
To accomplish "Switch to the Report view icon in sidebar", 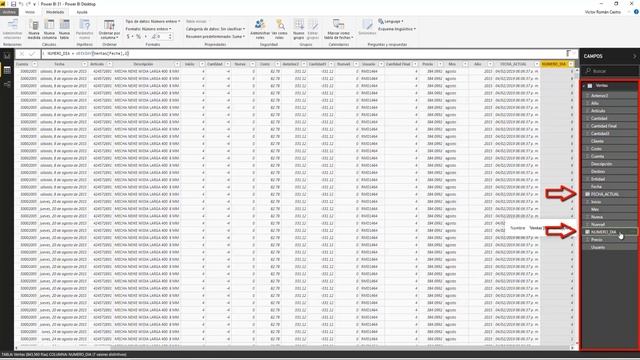I will [x=7, y=56].
